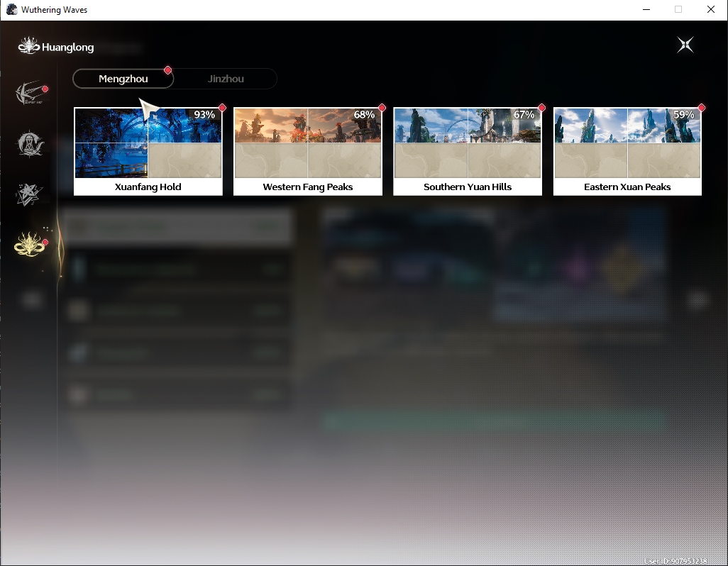Open the Western Fang Peaks area card
Screen dimensions: 728x566
[x=308, y=151]
